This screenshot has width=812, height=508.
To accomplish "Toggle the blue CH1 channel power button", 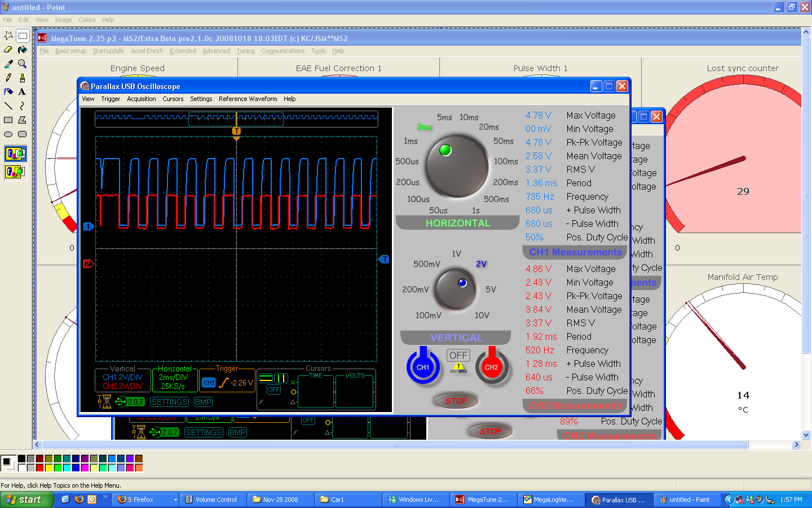I will tap(423, 366).
